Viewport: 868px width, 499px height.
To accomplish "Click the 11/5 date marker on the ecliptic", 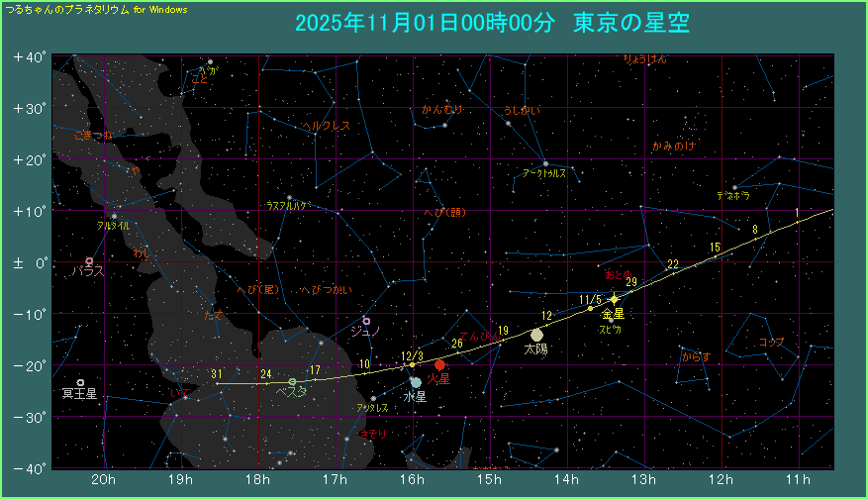I will (x=590, y=299).
